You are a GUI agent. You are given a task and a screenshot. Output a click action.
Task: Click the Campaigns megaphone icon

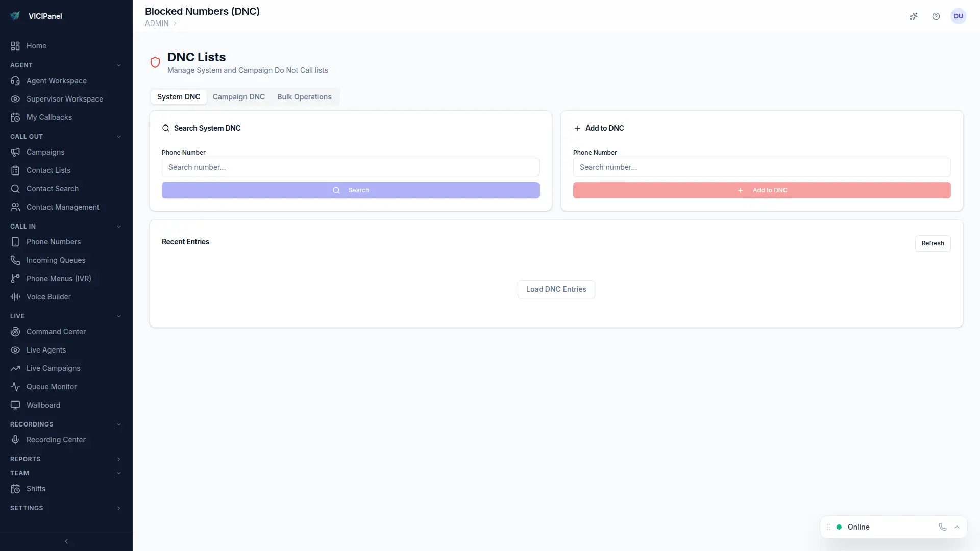tap(15, 152)
